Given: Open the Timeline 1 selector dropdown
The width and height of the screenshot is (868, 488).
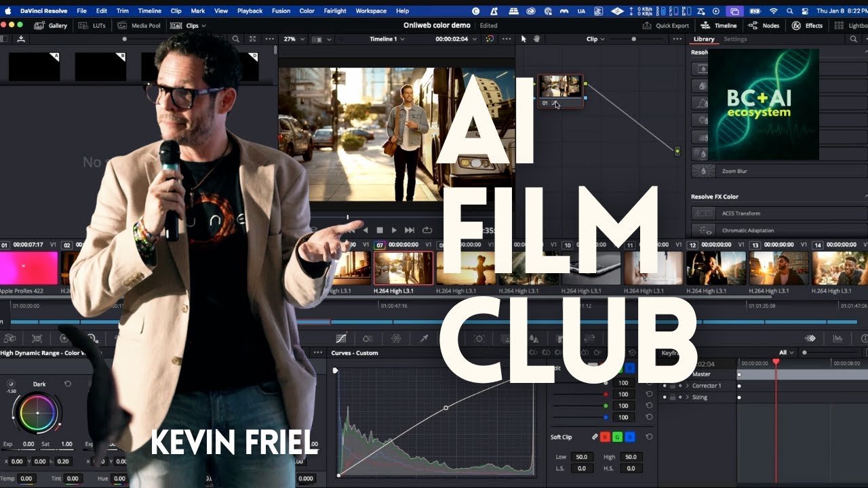Looking at the screenshot, I should click(387, 39).
